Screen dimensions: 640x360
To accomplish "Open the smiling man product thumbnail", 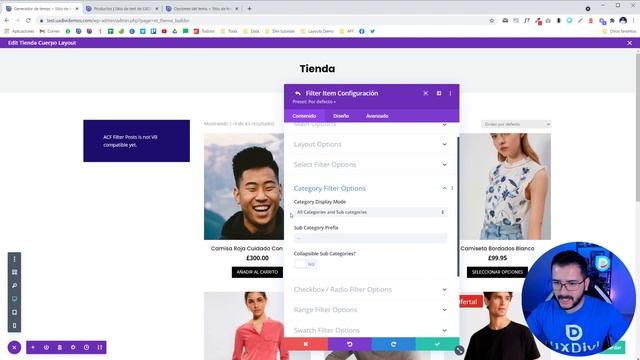I will (244, 187).
